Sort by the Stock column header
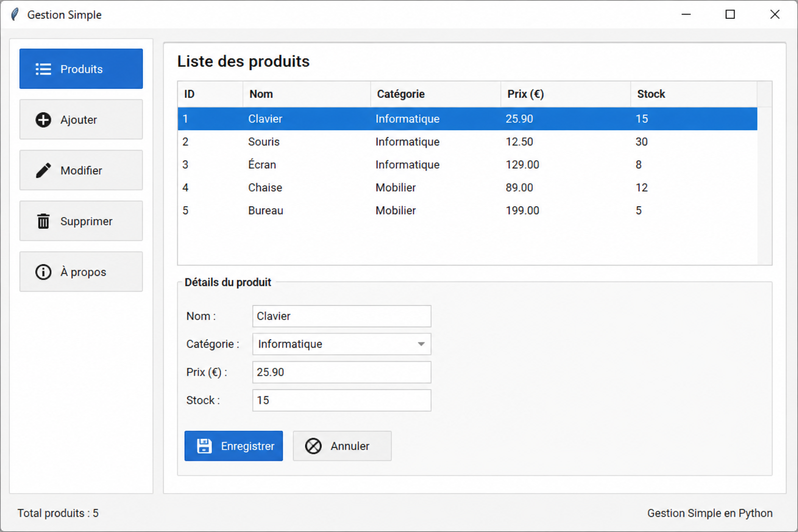The width and height of the screenshot is (798, 532). [694, 94]
